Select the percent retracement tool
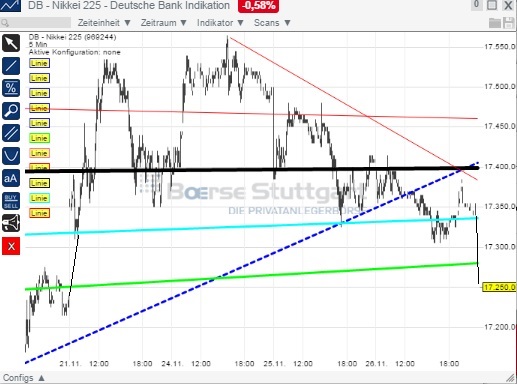 (x=11, y=88)
